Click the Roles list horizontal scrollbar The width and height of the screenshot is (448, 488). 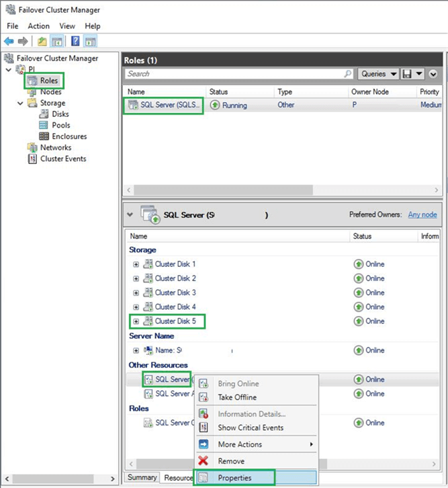click(x=223, y=190)
